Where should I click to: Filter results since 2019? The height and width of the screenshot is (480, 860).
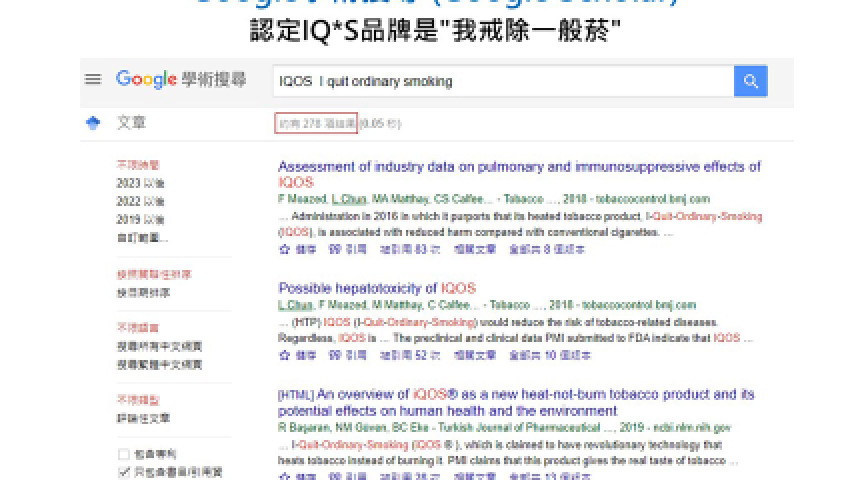click(x=141, y=220)
